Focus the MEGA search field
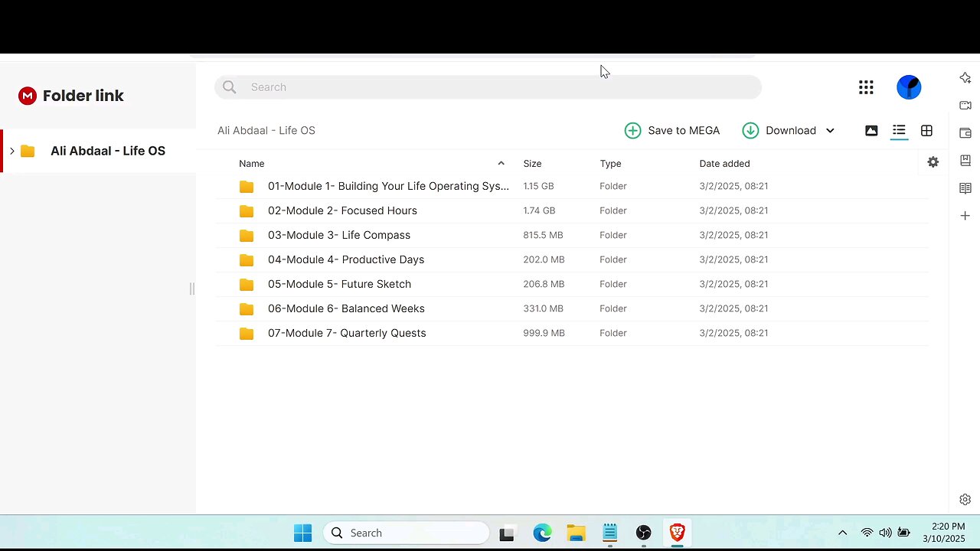 coord(488,87)
